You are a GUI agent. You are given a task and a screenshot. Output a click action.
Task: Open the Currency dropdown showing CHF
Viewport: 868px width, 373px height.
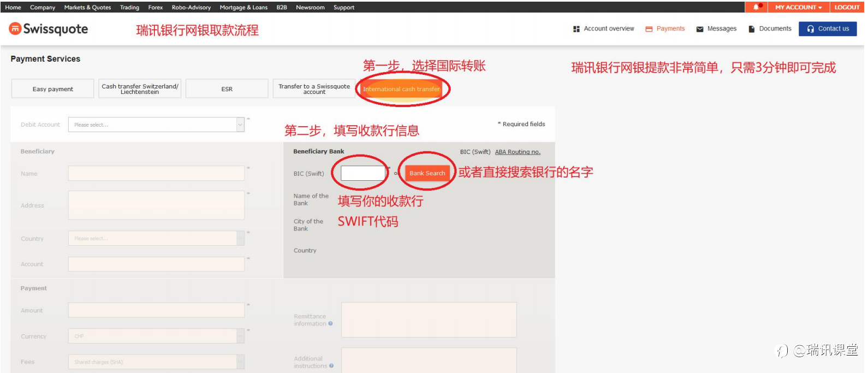pyautogui.click(x=156, y=336)
